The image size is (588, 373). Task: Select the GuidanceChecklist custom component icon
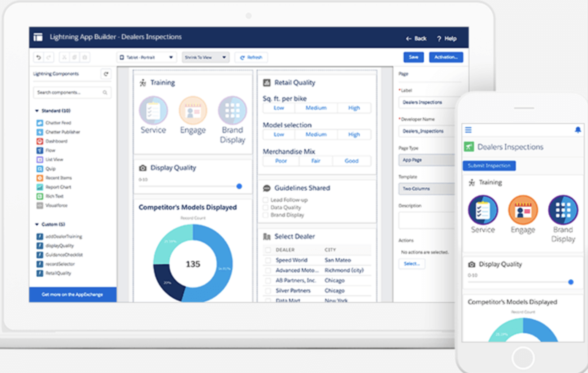pos(40,255)
